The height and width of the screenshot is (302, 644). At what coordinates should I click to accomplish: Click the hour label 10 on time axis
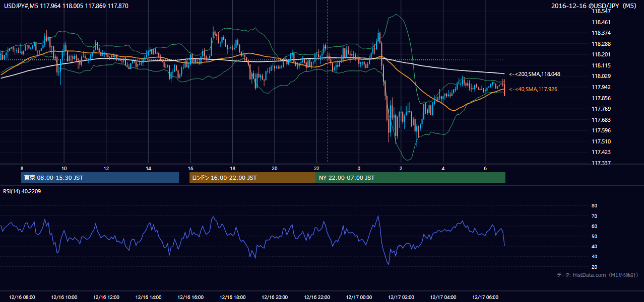click(x=64, y=168)
